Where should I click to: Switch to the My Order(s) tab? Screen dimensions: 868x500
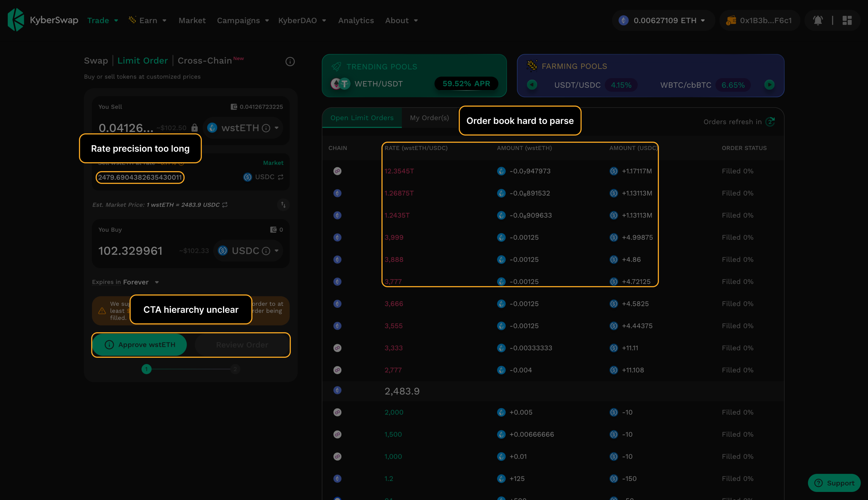click(429, 118)
